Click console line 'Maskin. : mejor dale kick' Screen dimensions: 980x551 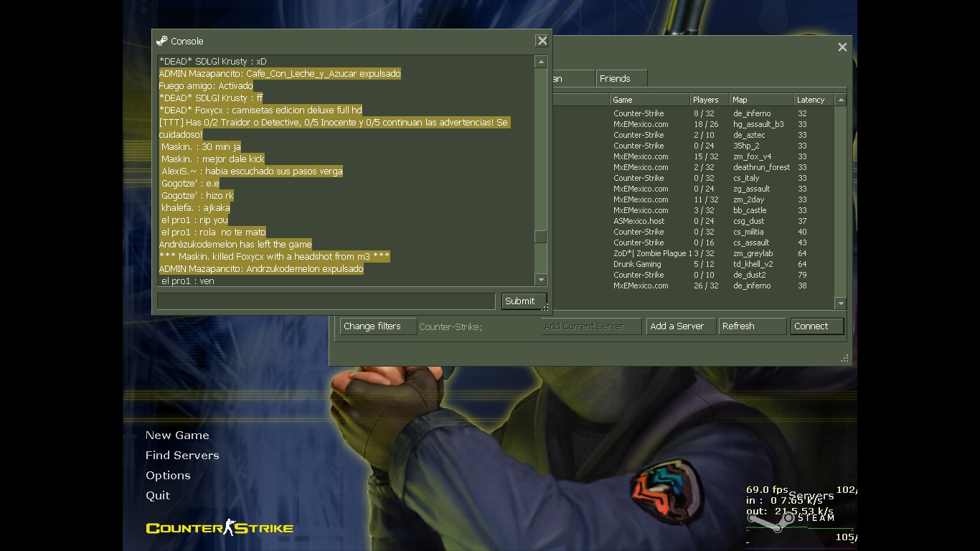(x=212, y=159)
